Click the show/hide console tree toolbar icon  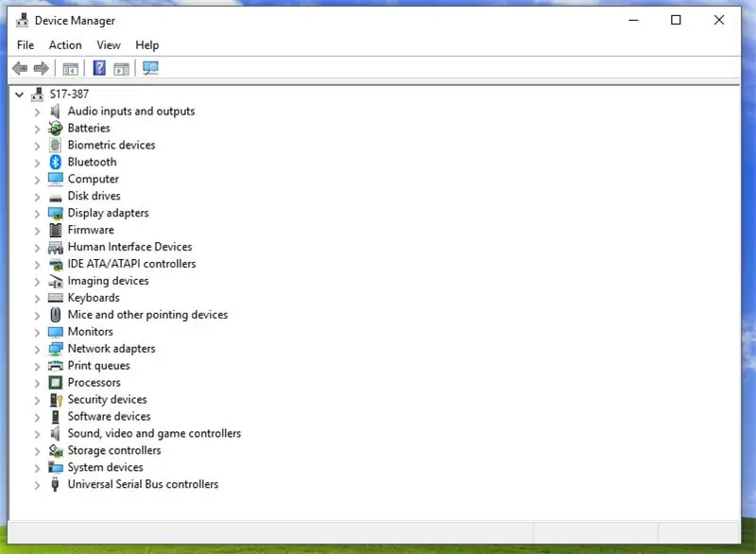coord(70,69)
